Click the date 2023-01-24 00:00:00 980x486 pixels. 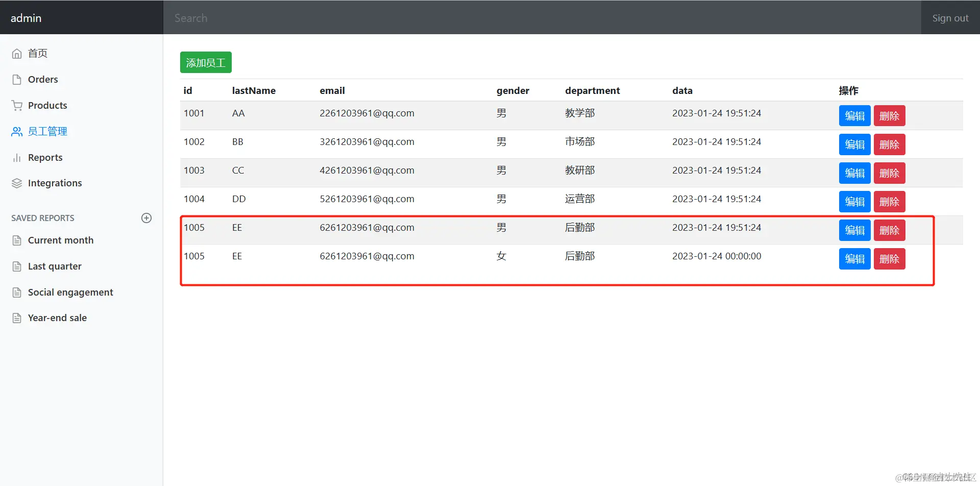(717, 256)
